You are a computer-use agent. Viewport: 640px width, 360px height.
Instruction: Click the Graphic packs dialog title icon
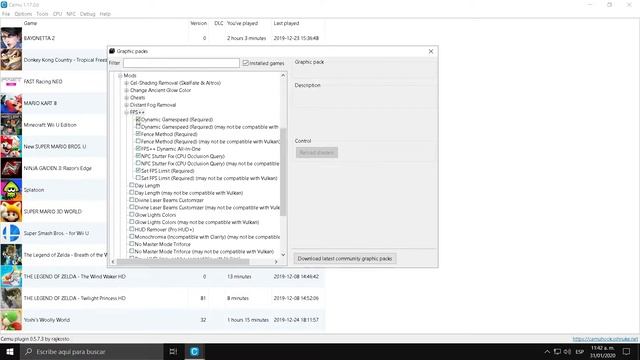point(112,51)
